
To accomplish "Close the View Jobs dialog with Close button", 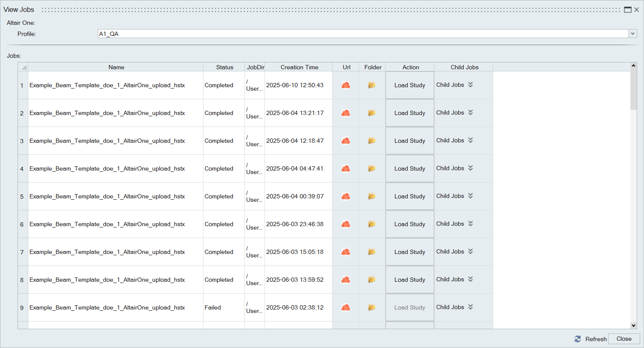I will (624, 339).
